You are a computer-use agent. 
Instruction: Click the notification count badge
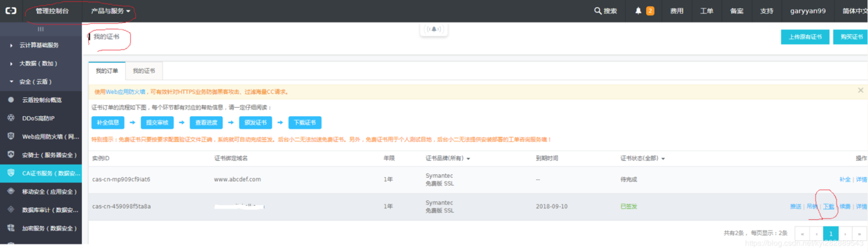click(x=650, y=11)
